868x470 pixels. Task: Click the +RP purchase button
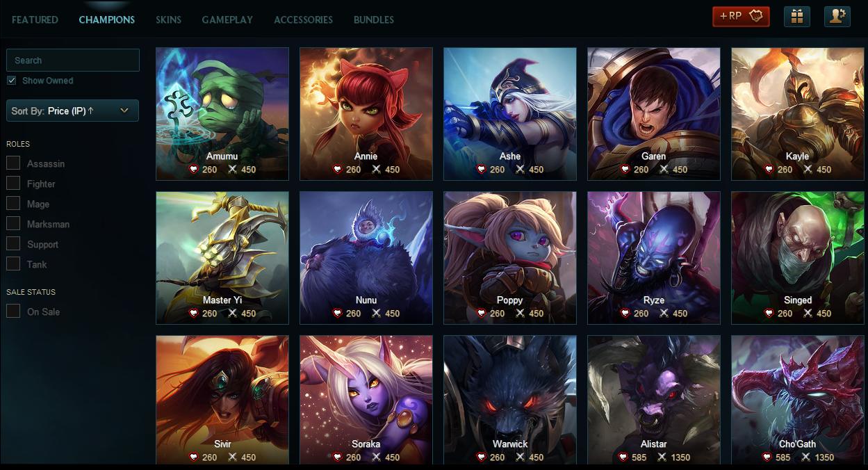coord(741,16)
